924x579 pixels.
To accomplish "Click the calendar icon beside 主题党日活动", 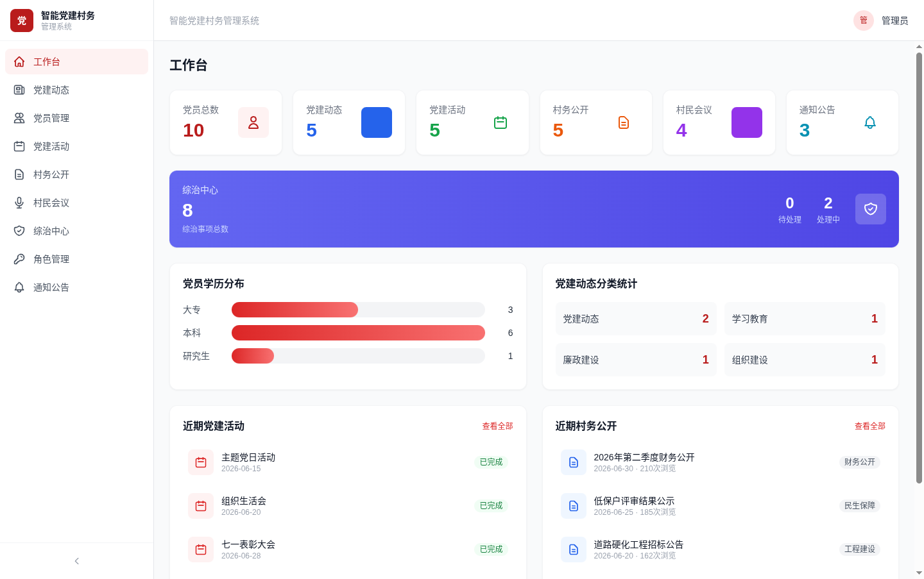I will coord(201,462).
